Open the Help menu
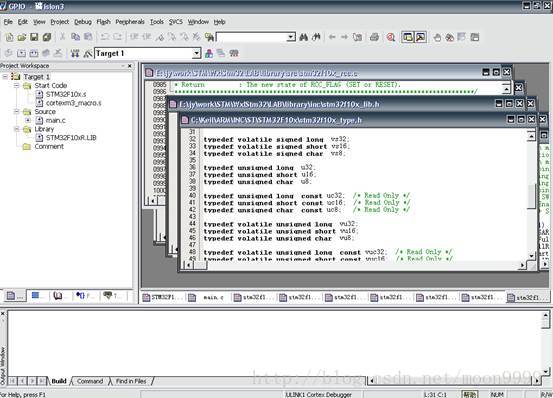This screenshot has width=553, height=398. (x=219, y=22)
